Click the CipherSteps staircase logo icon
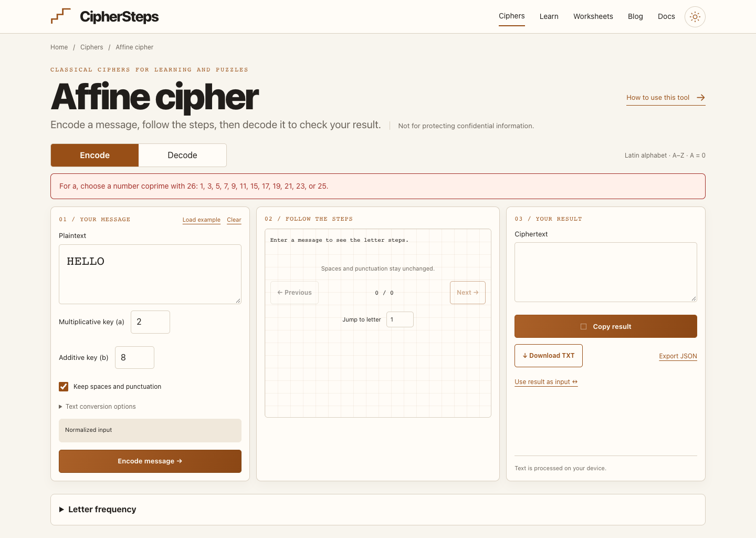Viewport: 756px width, 538px height. (61, 16)
